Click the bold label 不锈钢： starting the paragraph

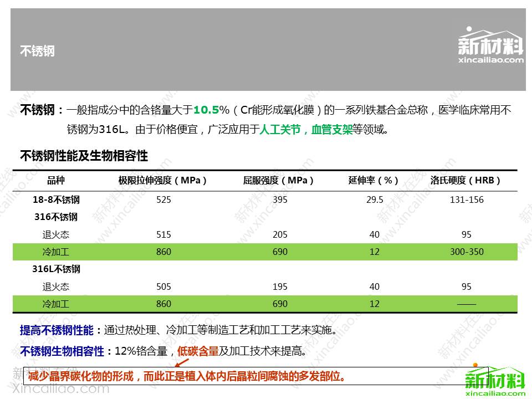point(42,110)
